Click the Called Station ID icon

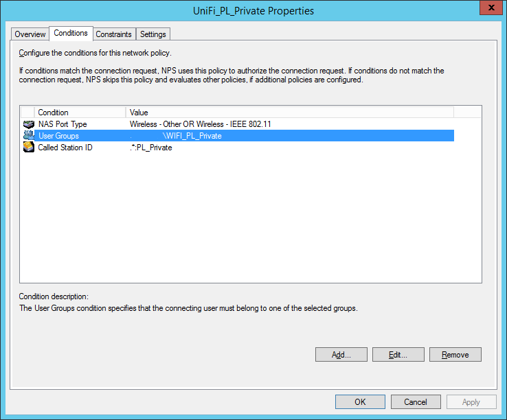29,148
